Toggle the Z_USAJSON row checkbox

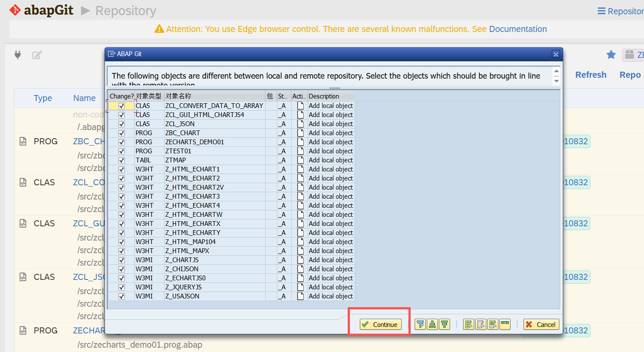(121, 296)
